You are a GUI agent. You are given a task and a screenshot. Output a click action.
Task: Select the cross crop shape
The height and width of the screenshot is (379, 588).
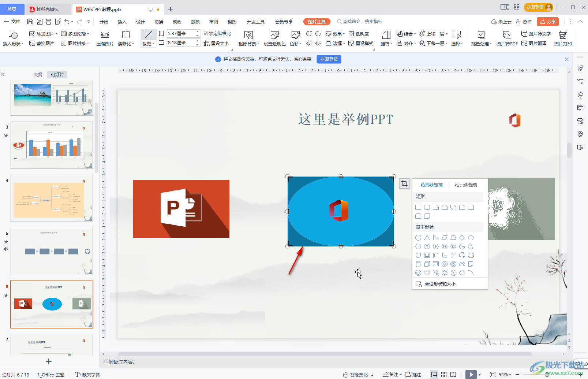click(x=462, y=255)
